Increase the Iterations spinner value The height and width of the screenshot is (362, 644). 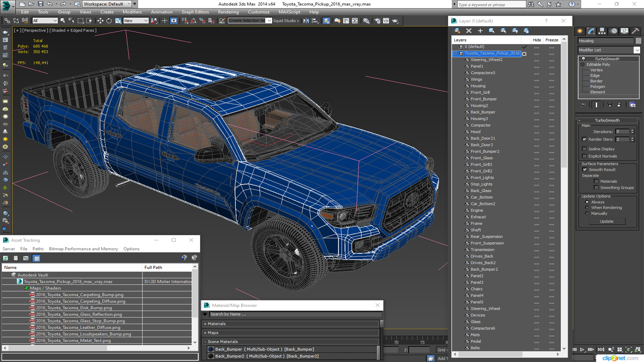click(632, 130)
